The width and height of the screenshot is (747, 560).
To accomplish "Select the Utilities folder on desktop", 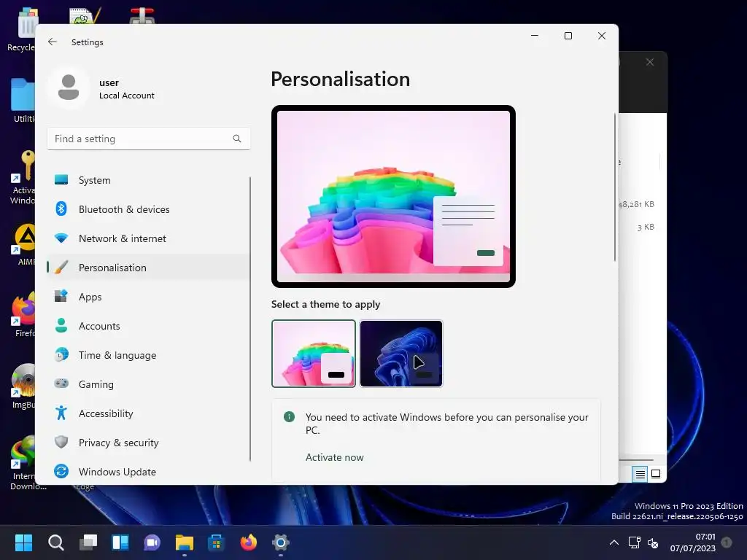I will point(23,100).
